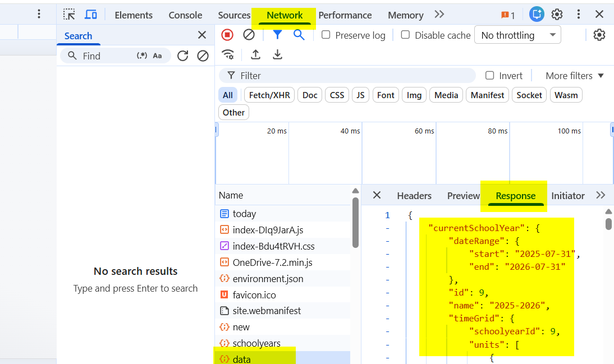Export HAR with download icon

click(277, 54)
